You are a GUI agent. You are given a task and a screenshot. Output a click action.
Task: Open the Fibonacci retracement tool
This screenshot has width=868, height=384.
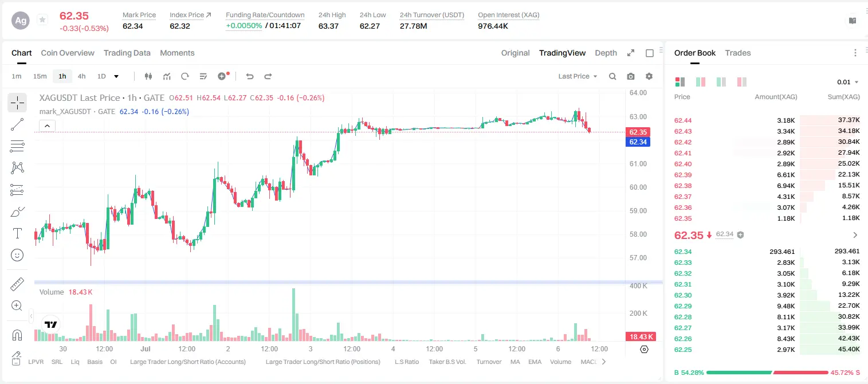coord(17,146)
